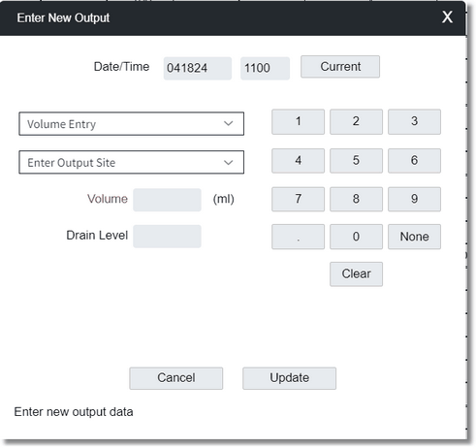Tap keypad number 3
Screen dimensions: 476x448
[414, 122]
